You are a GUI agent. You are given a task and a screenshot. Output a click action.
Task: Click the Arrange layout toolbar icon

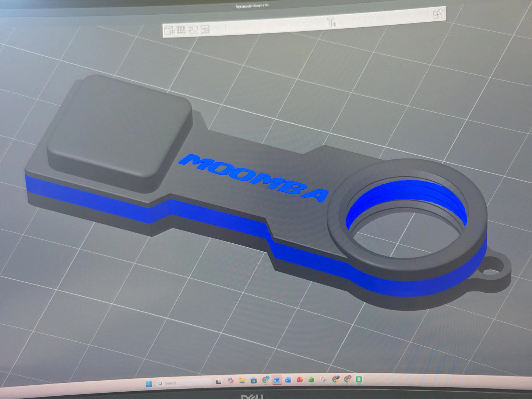coord(205,29)
